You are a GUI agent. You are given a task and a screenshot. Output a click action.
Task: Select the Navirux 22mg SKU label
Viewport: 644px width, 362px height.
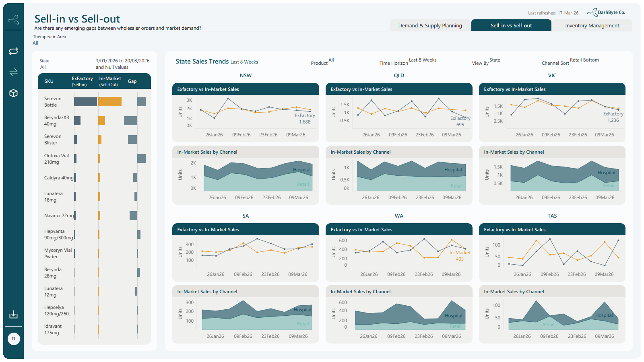59,216
